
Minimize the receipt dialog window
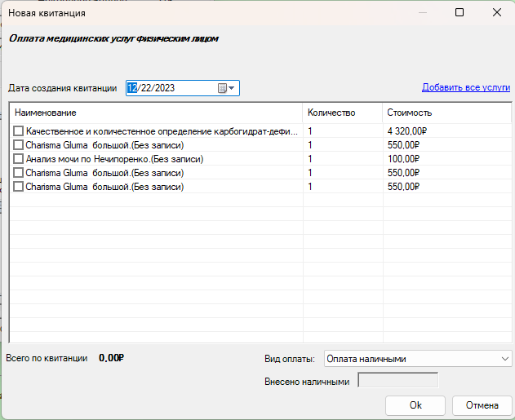coord(422,12)
